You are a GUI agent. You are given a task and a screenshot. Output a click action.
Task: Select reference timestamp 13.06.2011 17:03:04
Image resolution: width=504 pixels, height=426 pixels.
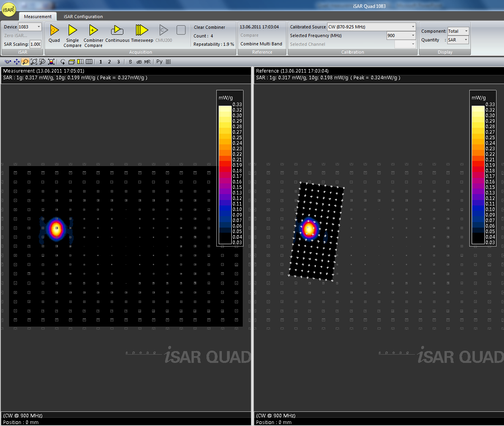[259, 27]
